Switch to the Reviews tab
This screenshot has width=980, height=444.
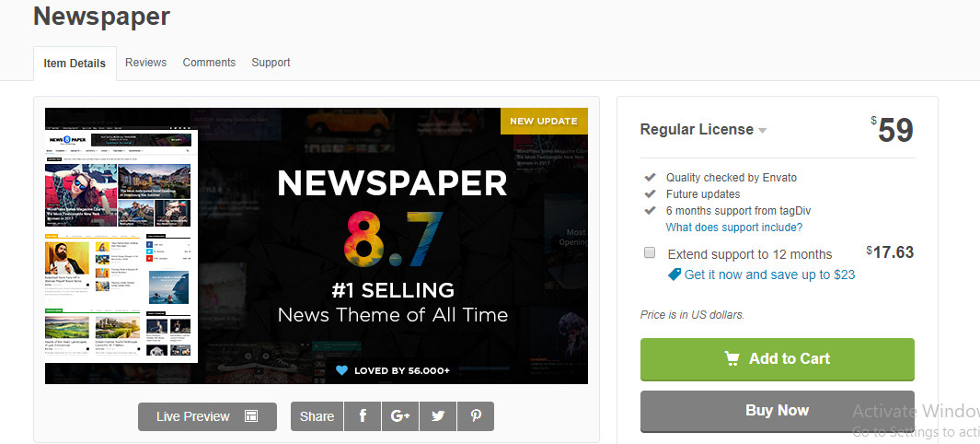coord(145,63)
